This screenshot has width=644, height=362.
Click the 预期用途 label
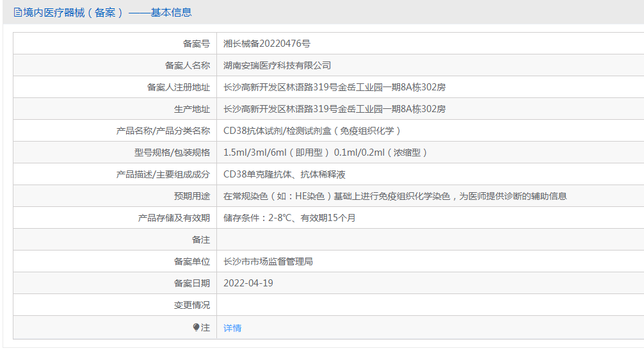192,196
